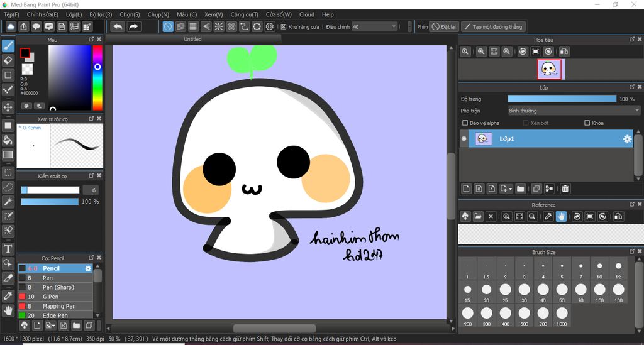Viewport: 644px width, 345px height.
Task: Select the Magic Wand tool
Action: (x=8, y=202)
